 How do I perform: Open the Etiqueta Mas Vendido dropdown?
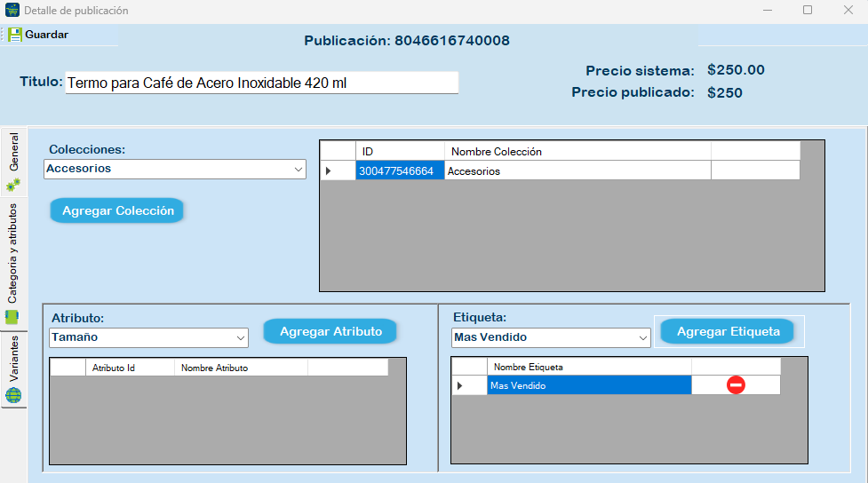coord(642,338)
